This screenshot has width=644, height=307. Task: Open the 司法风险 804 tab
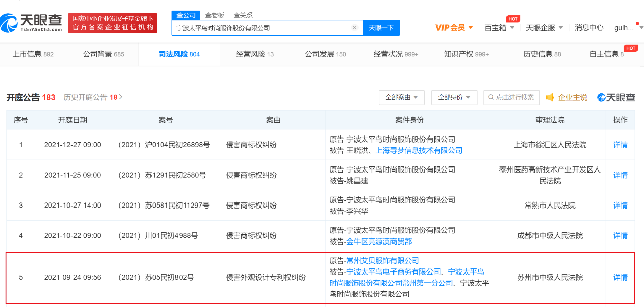tap(179, 54)
